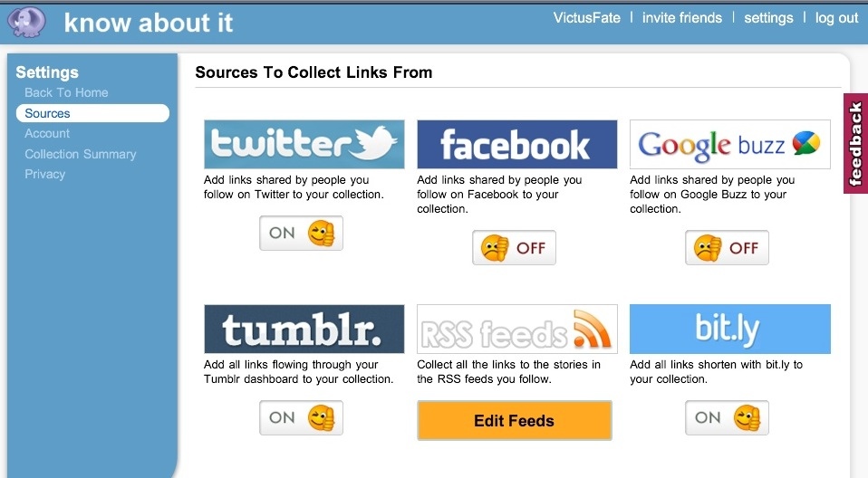Click the log out link
This screenshot has height=478, width=868.
coord(836,18)
